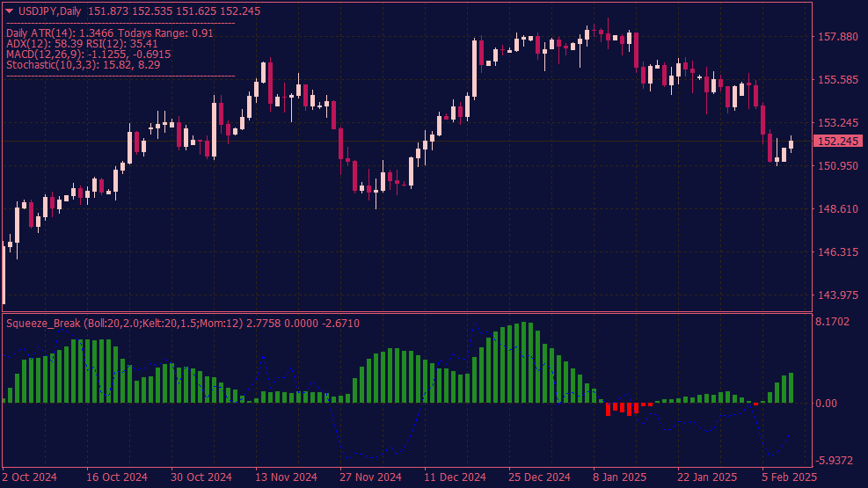The height and width of the screenshot is (488, 868).
Task: Click the 8.1702 indicator scale value
Action: [833, 322]
